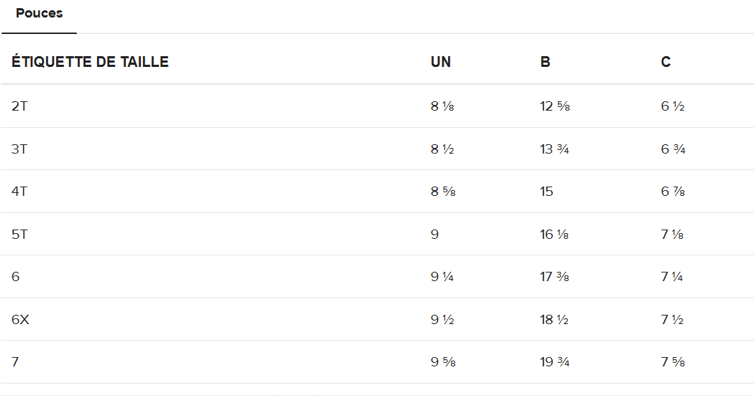Click the ÉTIQUETTE DE TAILLE column header
Image resolution: width=754 pixels, height=396 pixels.
90,62
